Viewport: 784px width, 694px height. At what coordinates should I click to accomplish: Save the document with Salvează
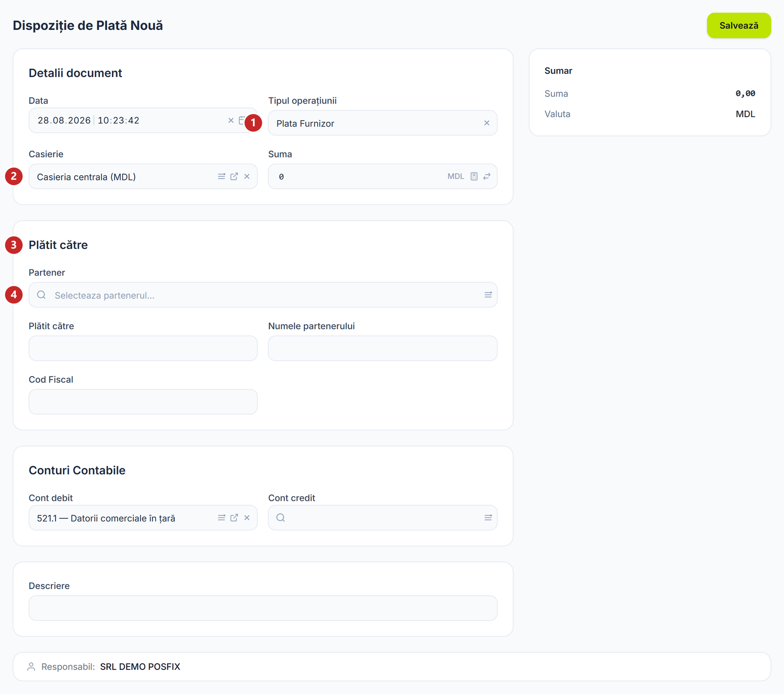tap(739, 26)
